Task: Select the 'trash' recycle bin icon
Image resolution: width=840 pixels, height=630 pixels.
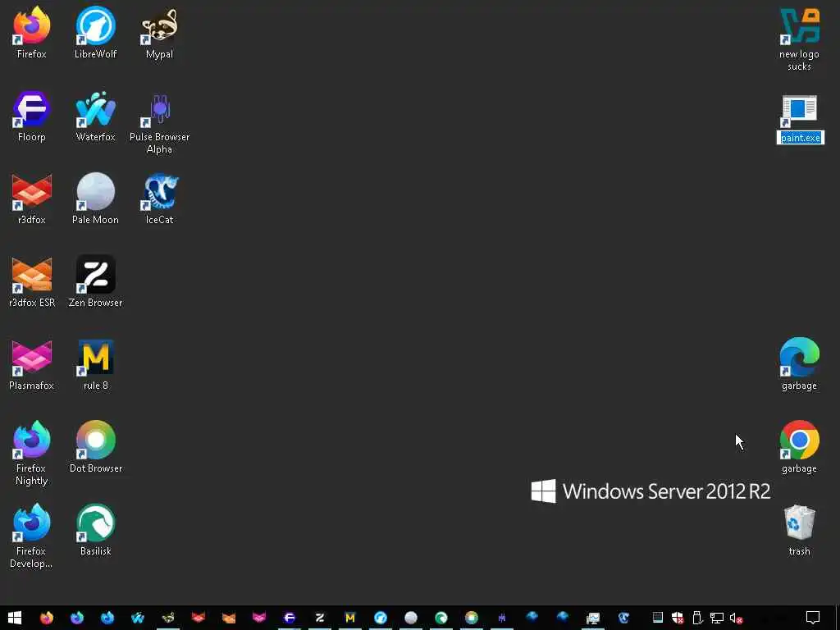Action: pyautogui.click(x=799, y=530)
